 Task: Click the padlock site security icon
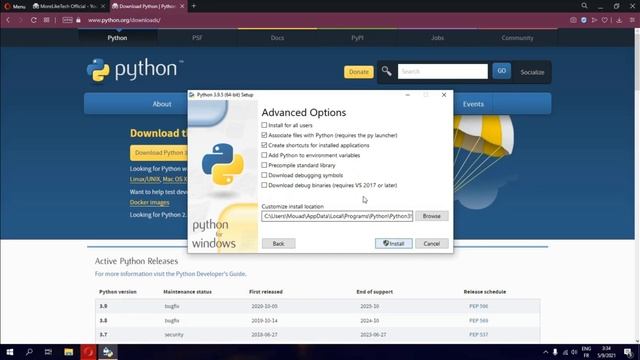78,20
